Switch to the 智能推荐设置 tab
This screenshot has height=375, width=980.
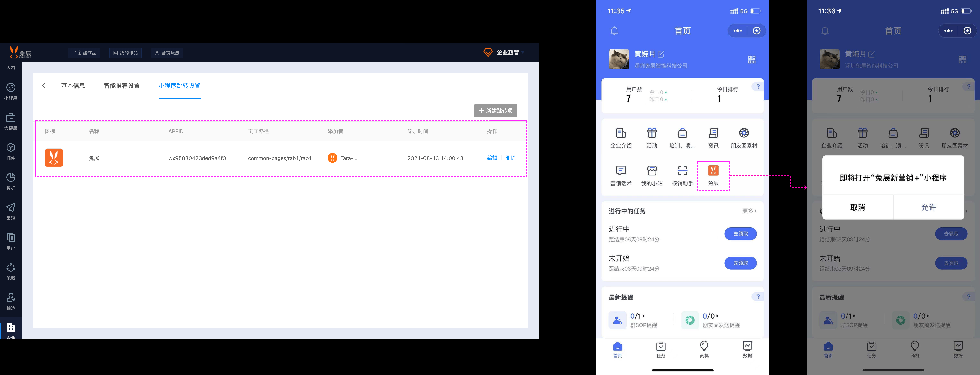[122, 86]
